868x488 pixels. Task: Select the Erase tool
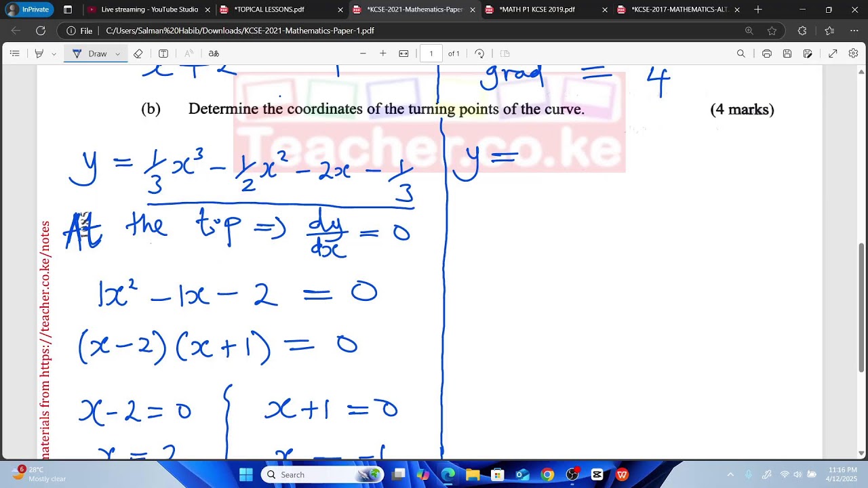[138, 54]
